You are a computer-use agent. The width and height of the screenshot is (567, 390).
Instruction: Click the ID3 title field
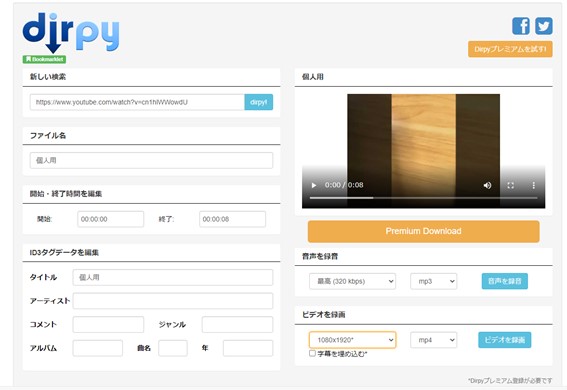point(172,277)
